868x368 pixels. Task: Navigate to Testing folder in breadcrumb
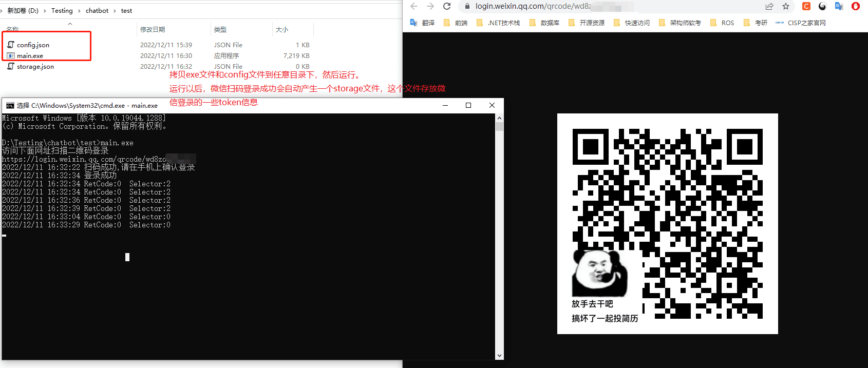pyautogui.click(x=62, y=10)
